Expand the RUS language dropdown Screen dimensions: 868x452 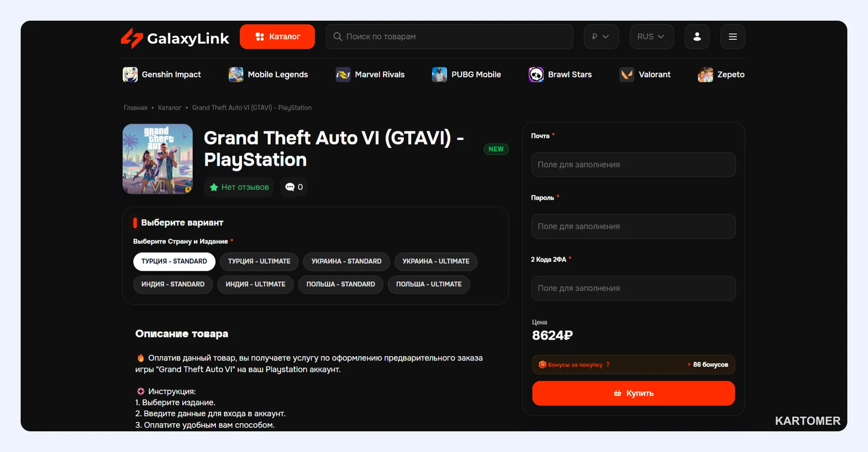[x=652, y=36]
